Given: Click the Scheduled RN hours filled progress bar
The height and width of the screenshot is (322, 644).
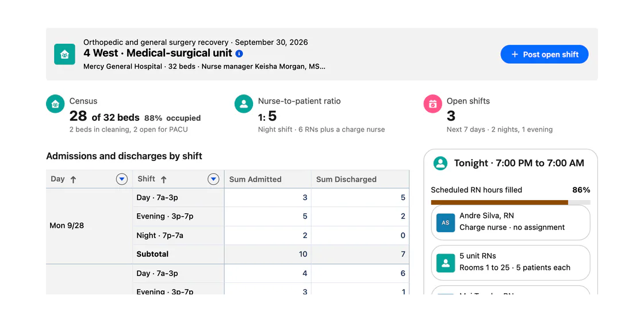Looking at the screenshot, I should tap(511, 202).
